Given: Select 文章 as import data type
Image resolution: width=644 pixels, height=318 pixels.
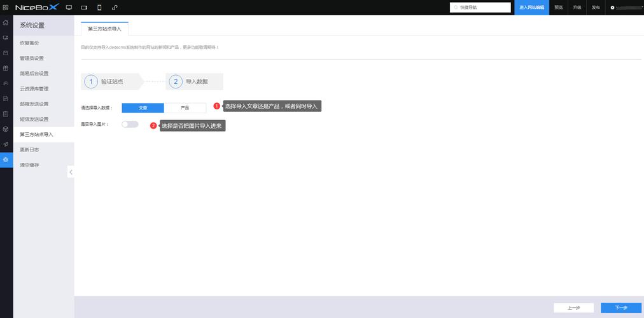Looking at the screenshot, I should point(143,108).
